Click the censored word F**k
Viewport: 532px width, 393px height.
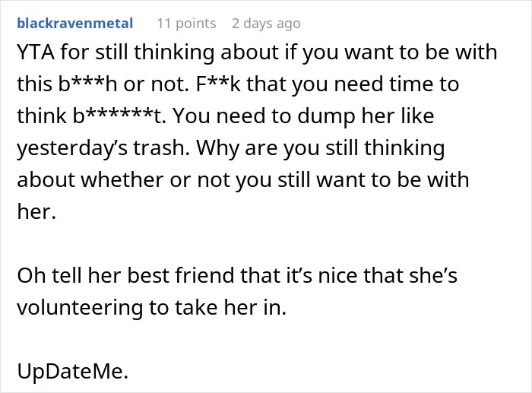218,84
